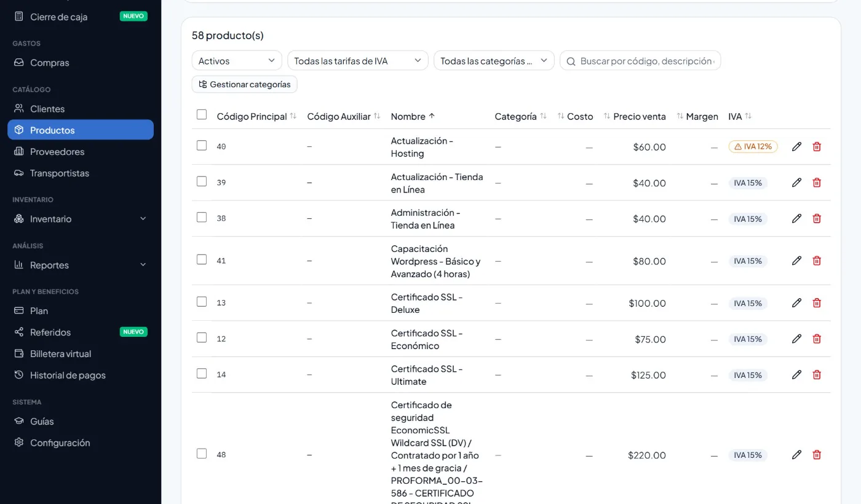Edit the Administración - Tienda en Línea product
Viewport: 861px width, 504px height.
coord(796,218)
